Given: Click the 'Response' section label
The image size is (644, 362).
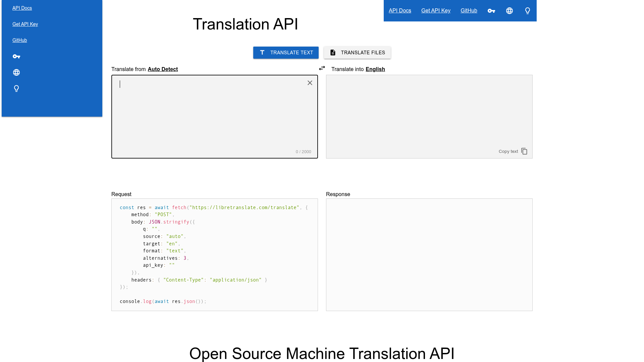Looking at the screenshot, I should (x=338, y=194).
